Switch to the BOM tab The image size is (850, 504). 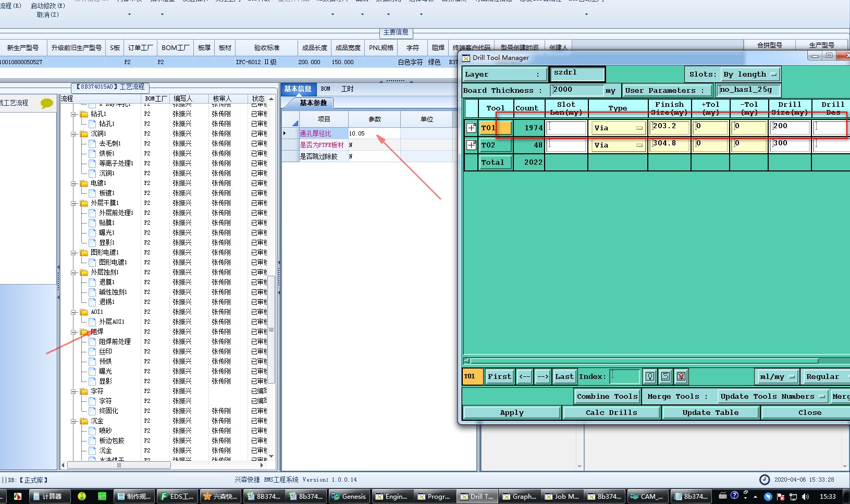[326, 89]
